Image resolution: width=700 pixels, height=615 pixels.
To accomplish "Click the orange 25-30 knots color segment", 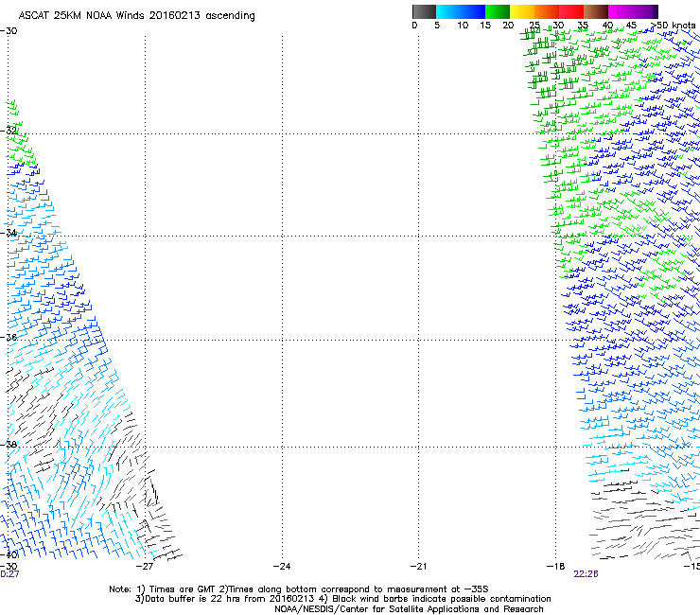I will [x=547, y=11].
